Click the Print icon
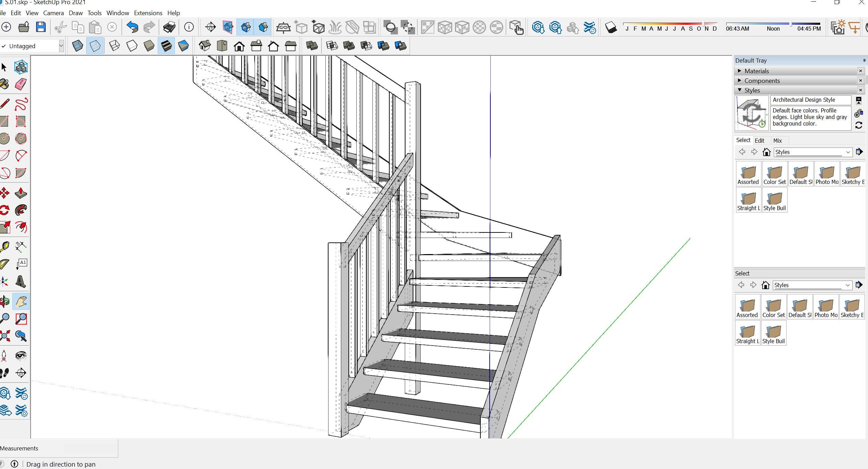This screenshot has width=868, height=469. pyautogui.click(x=169, y=27)
